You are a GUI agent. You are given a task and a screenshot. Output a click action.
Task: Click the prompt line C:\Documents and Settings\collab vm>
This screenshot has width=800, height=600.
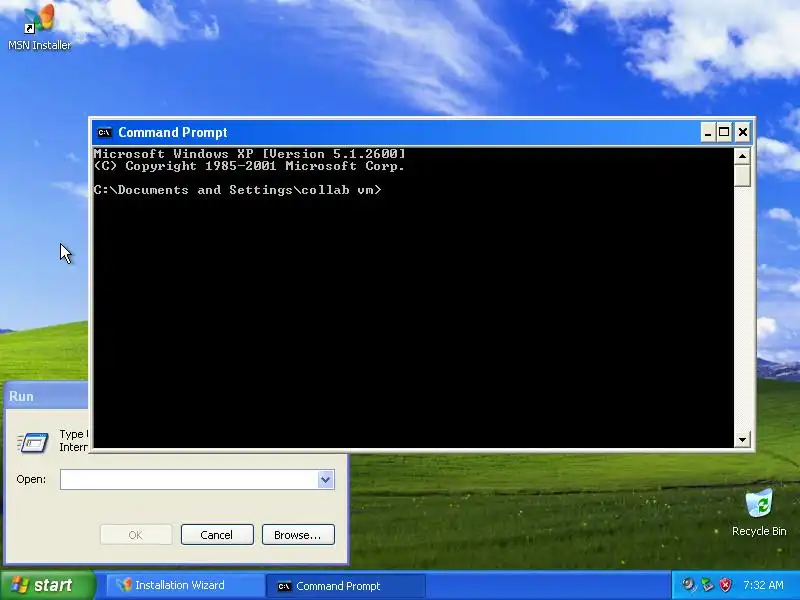point(237,190)
